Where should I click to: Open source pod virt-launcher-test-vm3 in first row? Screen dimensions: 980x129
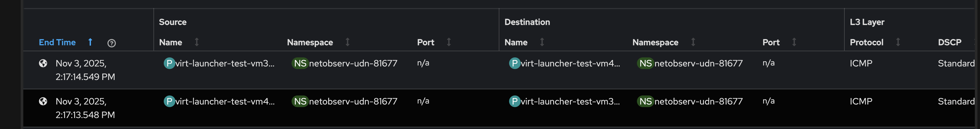coord(225,63)
